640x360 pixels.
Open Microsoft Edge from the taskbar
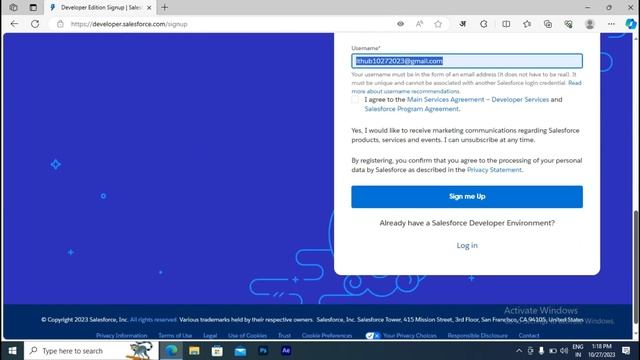(x=171, y=351)
